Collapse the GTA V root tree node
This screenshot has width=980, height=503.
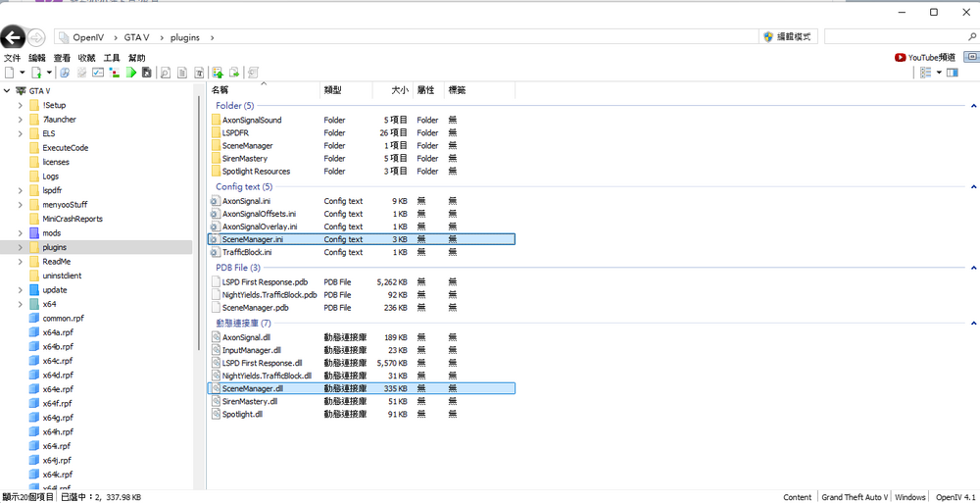(7, 91)
